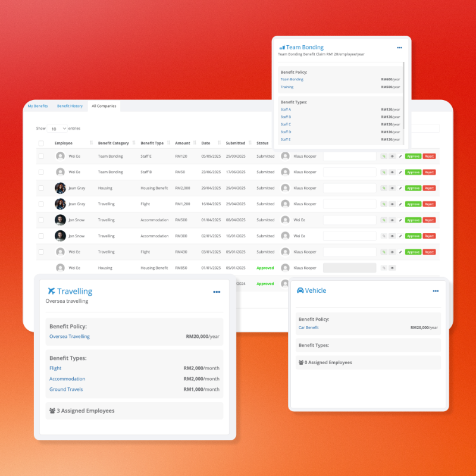View Jon Snow's RM300 Accommodation claim

click(392, 236)
